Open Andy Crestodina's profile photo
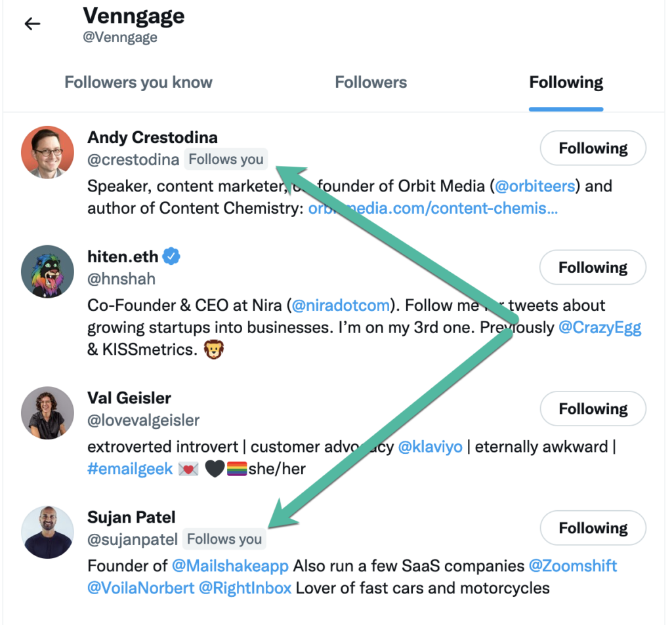Image resolution: width=672 pixels, height=625 pixels. 47,152
